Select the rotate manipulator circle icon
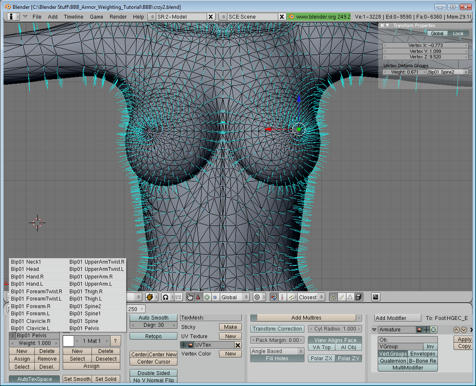The image size is (476, 386). [x=207, y=297]
